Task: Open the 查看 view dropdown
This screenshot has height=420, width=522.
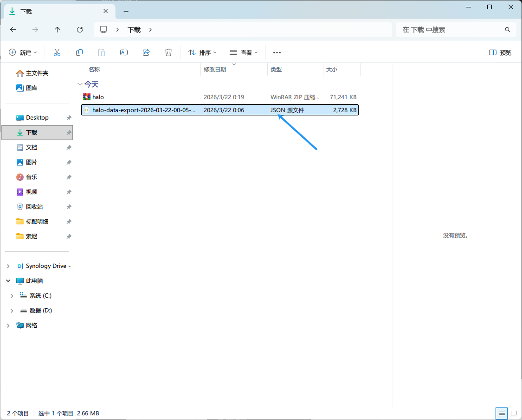Action: click(x=244, y=53)
